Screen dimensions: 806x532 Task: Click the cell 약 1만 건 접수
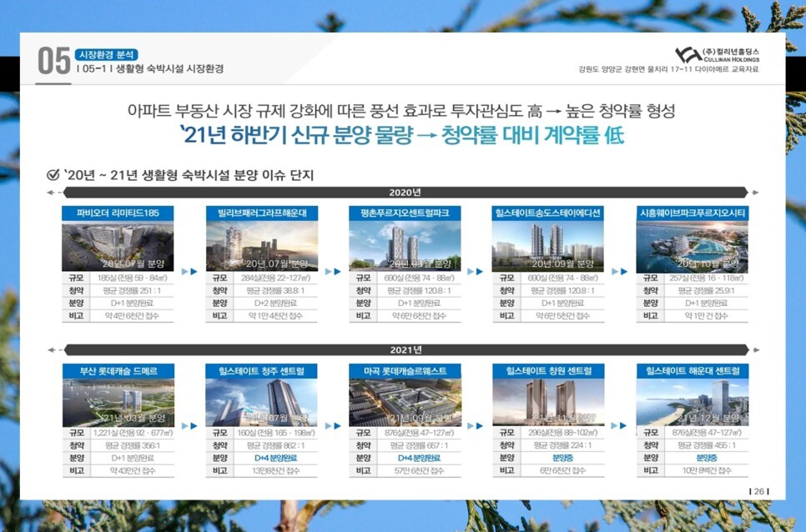[707, 316]
